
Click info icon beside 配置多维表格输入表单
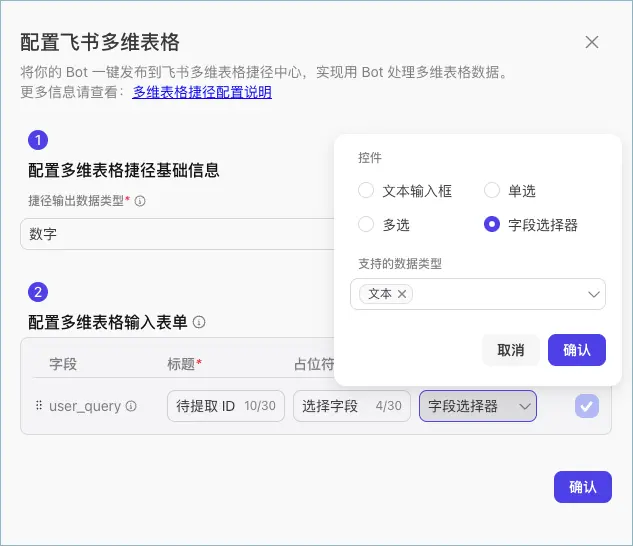pos(199,322)
